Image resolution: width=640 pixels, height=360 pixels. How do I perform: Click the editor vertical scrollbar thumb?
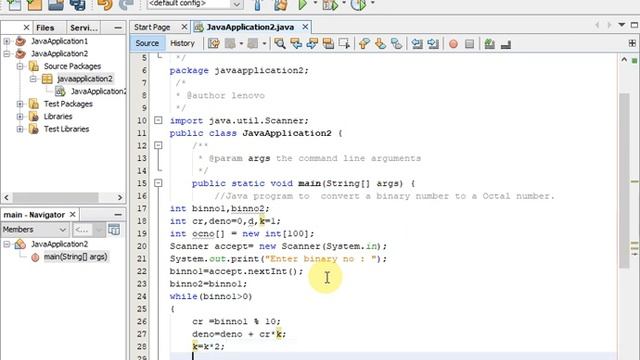624,180
